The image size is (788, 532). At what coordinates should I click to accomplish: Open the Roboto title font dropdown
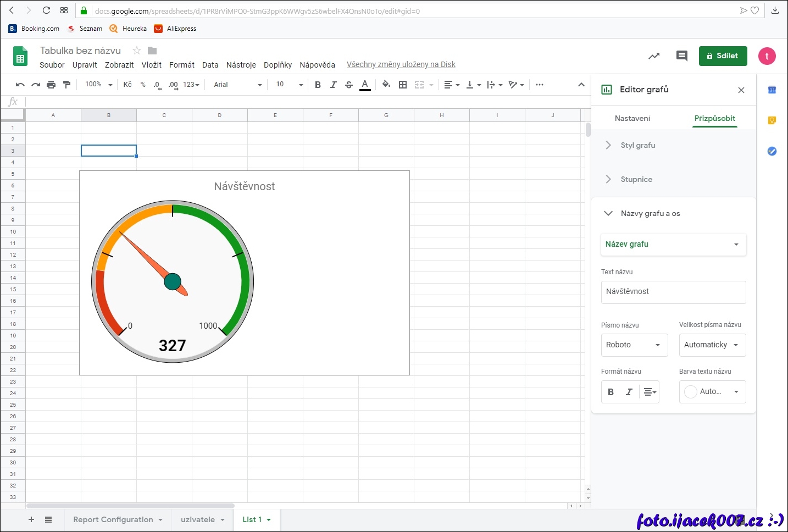point(634,345)
